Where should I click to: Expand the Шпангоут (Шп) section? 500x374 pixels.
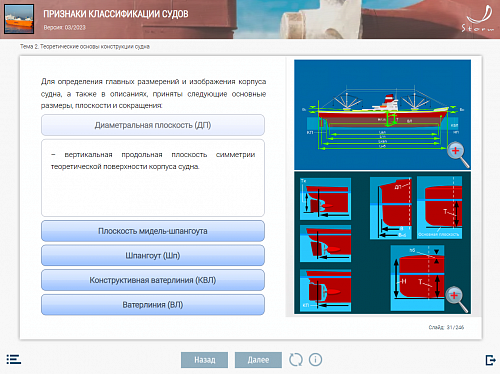(153, 255)
